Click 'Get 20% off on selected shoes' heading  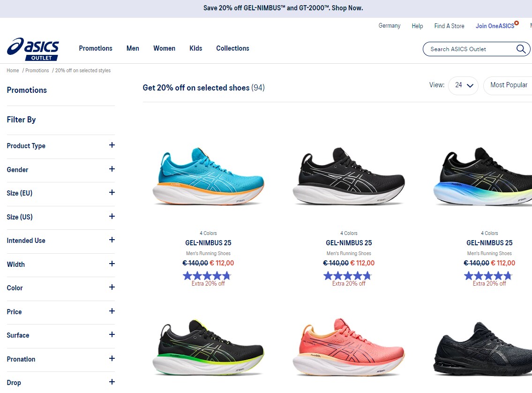pyautogui.click(x=196, y=88)
